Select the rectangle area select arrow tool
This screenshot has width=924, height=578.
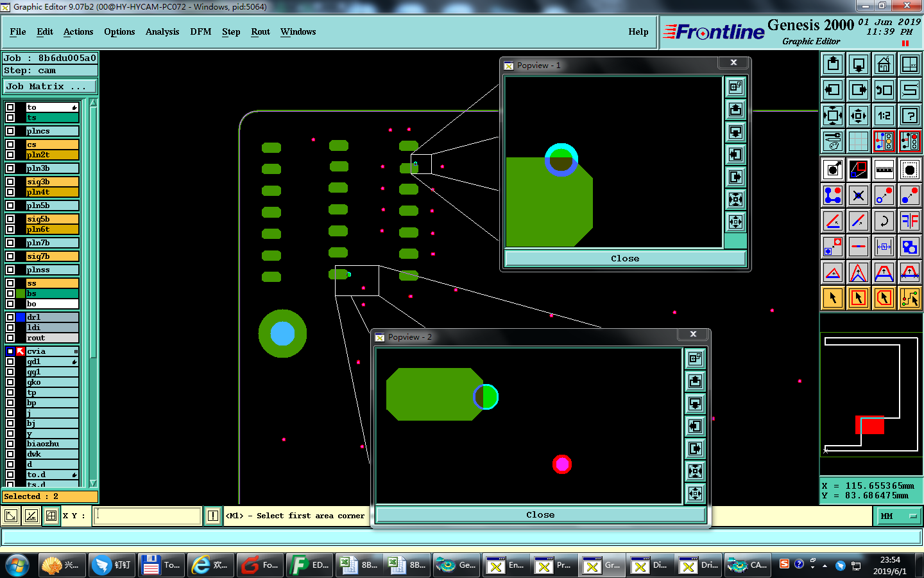pyautogui.click(x=859, y=298)
